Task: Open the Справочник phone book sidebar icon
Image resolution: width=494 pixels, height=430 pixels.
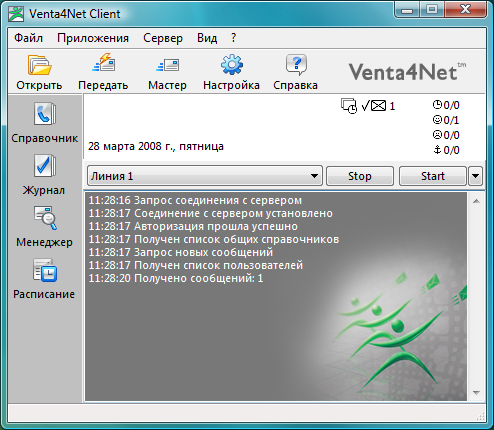Action: point(45,114)
